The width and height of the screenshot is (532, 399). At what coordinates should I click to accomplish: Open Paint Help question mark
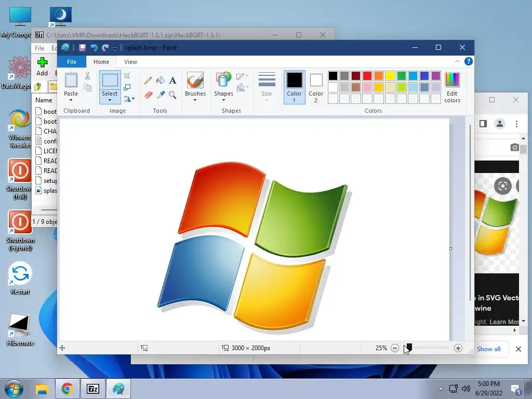click(x=469, y=61)
